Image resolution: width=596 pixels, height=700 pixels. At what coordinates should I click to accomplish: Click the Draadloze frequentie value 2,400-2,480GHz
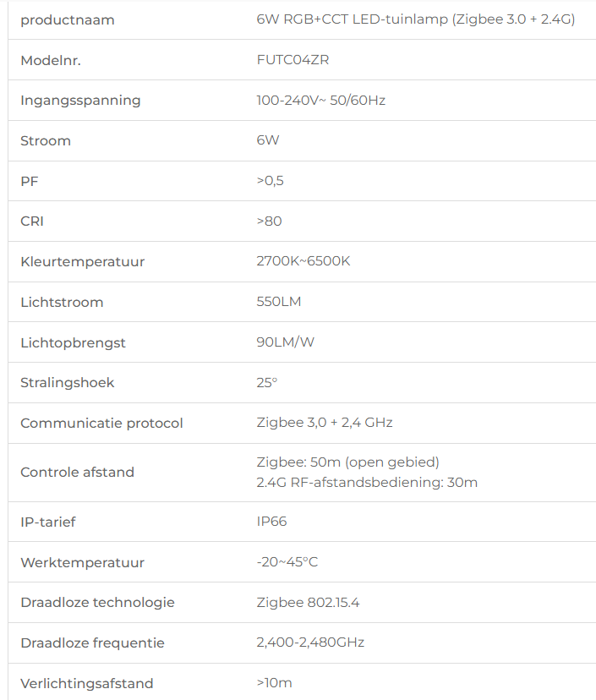(310, 643)
